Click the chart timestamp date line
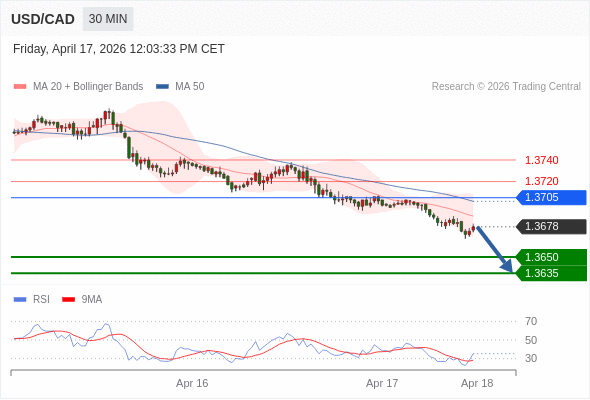Viewport: 590px width, 400px height. 119,49
